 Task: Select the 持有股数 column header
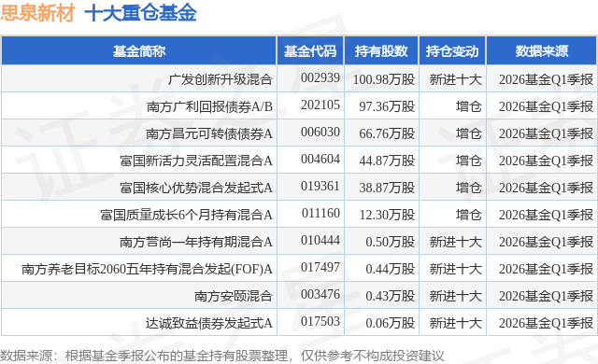tap(381, 51)
